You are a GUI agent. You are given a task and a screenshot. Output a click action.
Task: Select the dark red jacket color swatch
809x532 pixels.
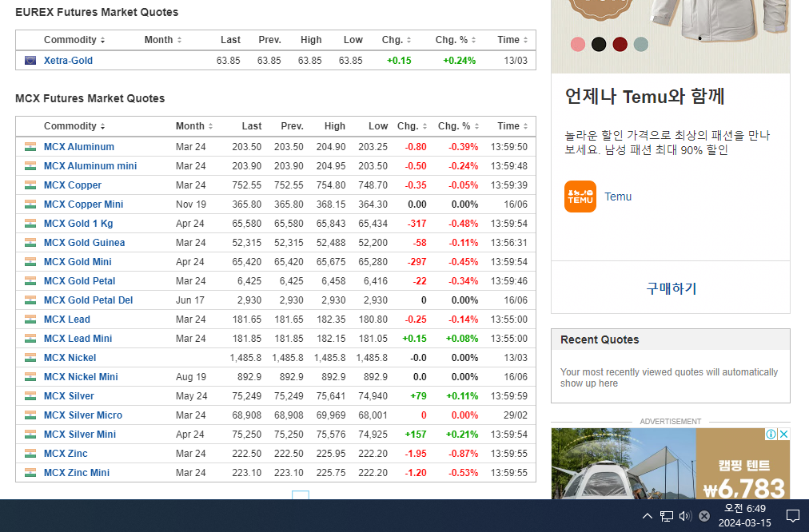[620, 45]
